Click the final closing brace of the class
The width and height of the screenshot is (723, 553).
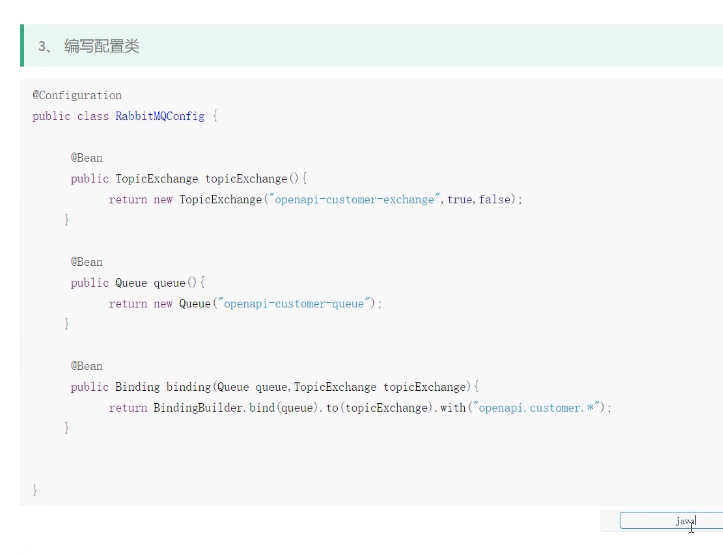[x=35, y=490]
